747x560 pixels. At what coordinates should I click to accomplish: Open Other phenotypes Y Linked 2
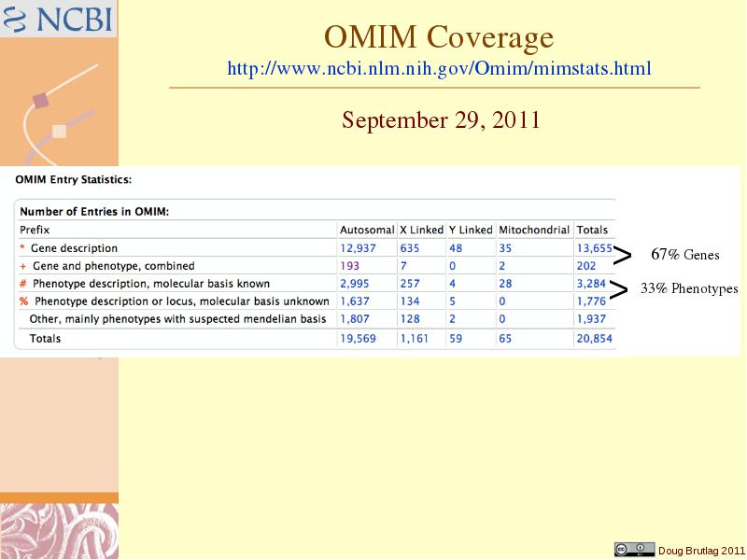[x=452, y=318]
